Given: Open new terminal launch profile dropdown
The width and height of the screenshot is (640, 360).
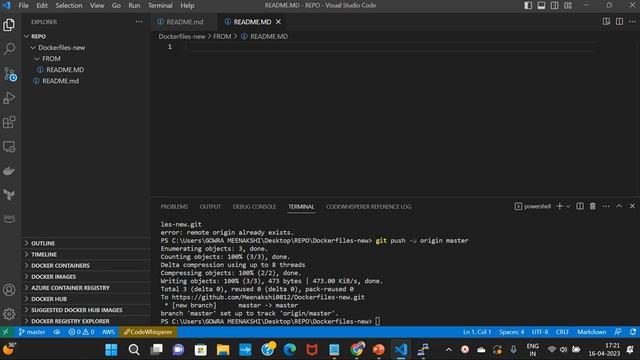Looking at the screenshot, I should (568, 207).
